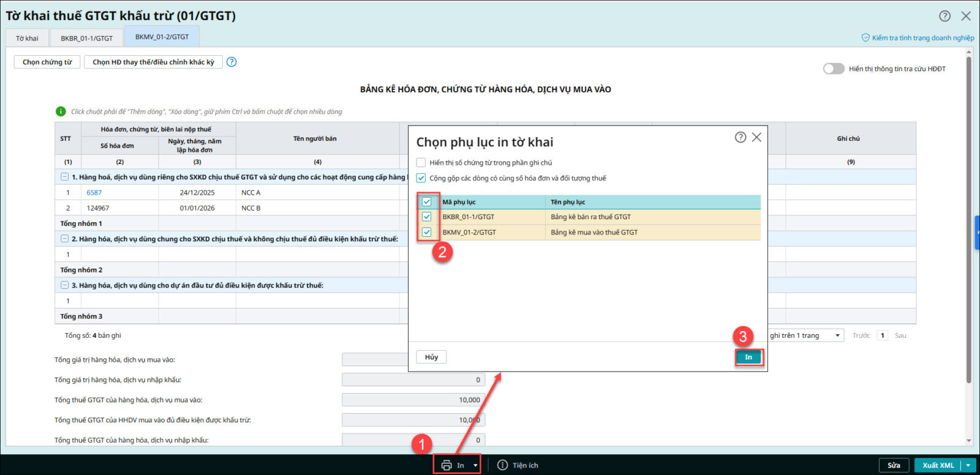Uncheck Cộng gộp các dòng checkbox
The height and width of the screenshot is (475, 980).
(x=421, y=178)
